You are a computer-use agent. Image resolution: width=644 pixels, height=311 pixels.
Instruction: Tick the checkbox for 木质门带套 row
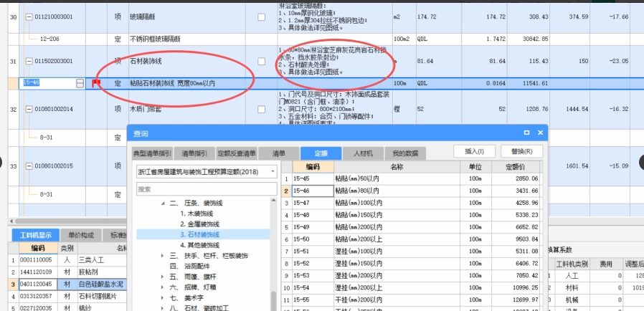tap(261, 109)
